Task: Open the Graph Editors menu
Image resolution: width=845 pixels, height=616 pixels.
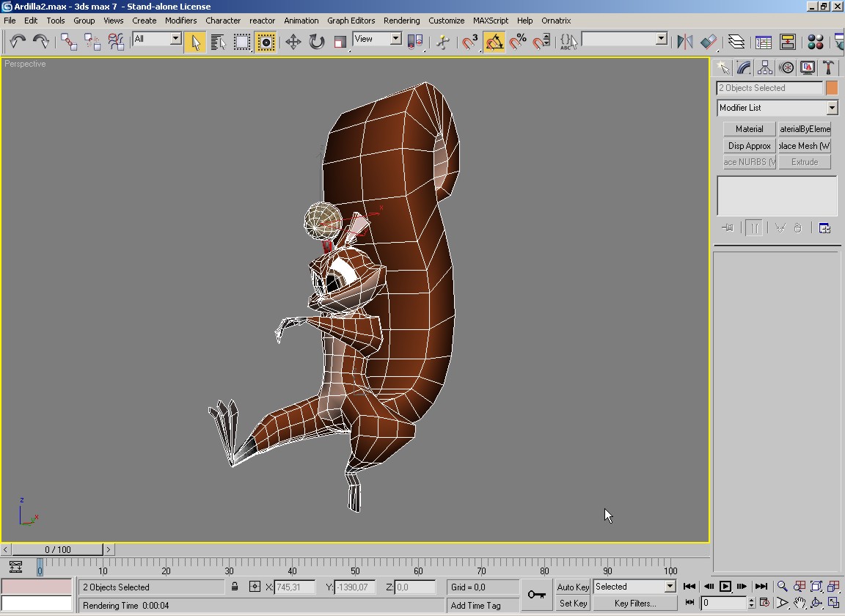Action: coord(351,21)
